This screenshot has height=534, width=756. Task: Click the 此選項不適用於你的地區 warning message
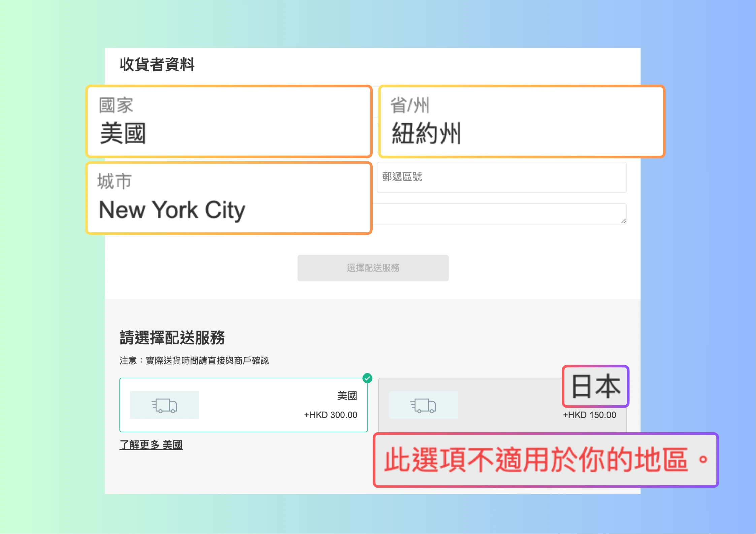546,460
